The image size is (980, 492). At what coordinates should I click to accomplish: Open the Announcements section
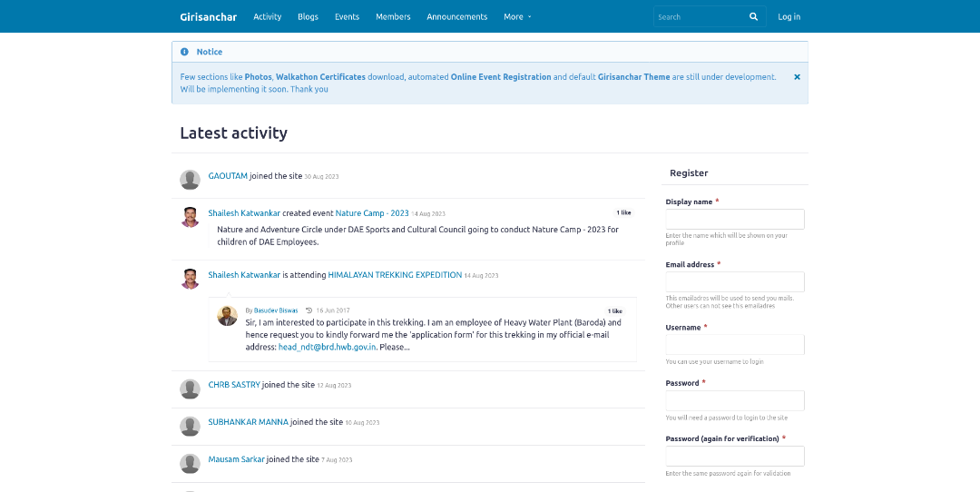tap(456, 16)
